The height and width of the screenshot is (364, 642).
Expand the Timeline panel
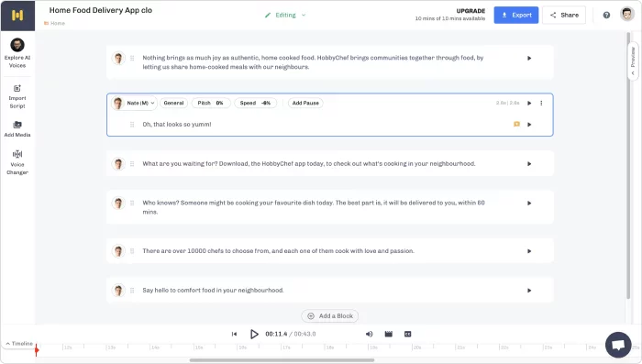coord(19,344)
